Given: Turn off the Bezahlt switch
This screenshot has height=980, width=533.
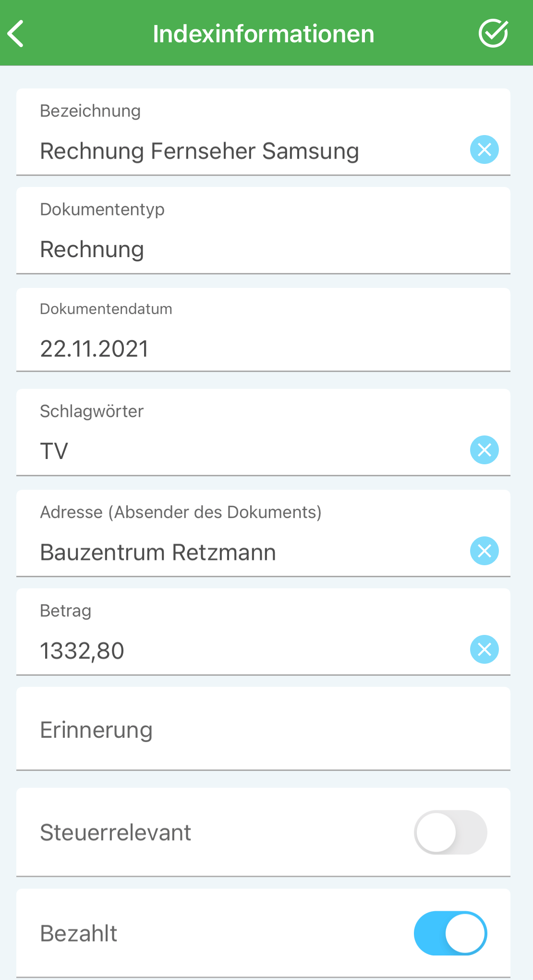Looking at the screenshot, I should 450,933.
